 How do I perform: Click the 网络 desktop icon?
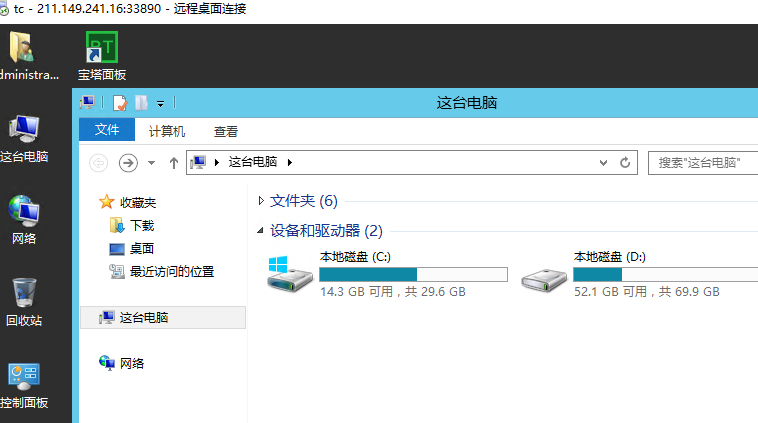[24, 217]
